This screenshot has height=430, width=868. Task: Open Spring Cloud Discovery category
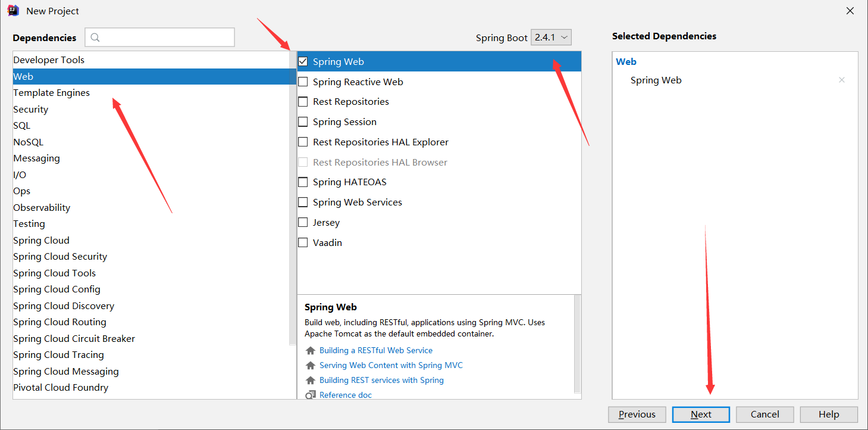151,306
